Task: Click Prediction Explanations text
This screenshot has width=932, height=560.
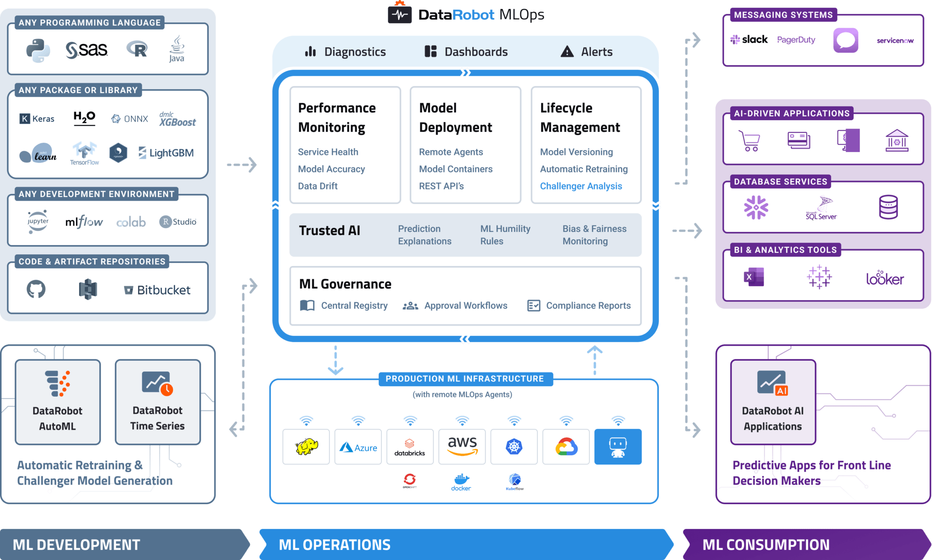Action: (x=425, y=235)
